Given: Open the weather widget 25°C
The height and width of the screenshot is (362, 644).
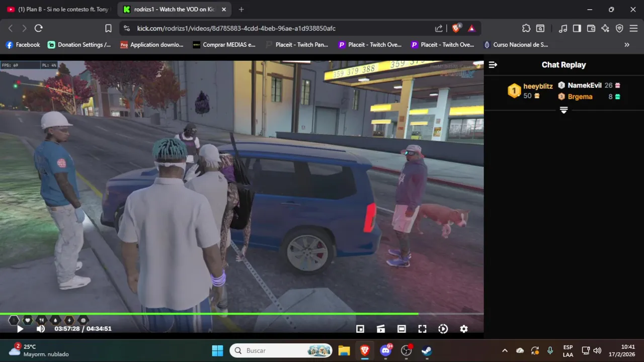Looking at the screenshot, I should [39, 350].
